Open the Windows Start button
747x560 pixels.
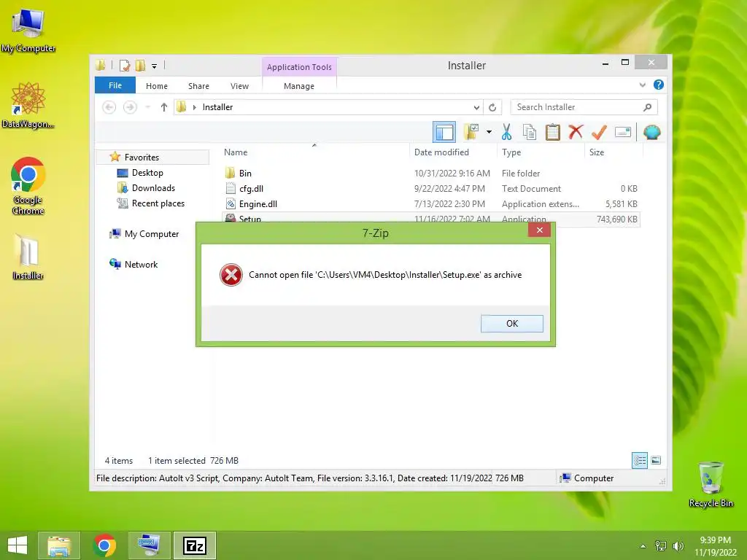pos(18,545)
